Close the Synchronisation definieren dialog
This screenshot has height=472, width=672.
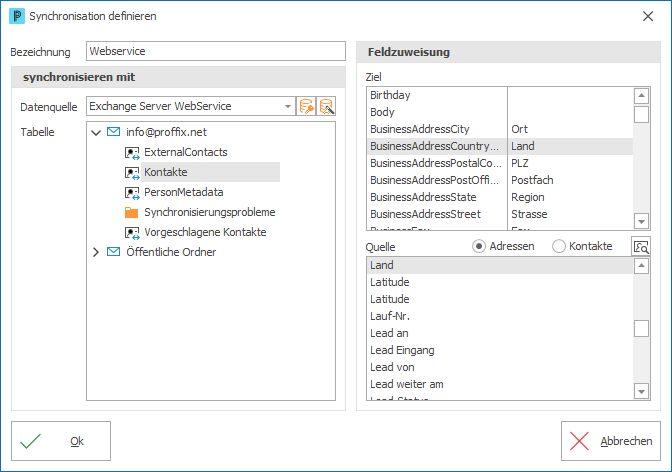coord(648,16)
